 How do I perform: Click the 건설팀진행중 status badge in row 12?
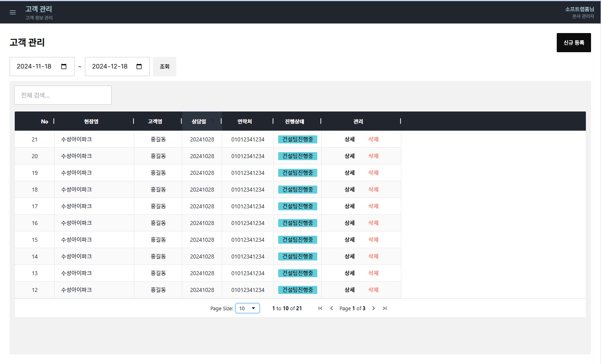point(298,290)
